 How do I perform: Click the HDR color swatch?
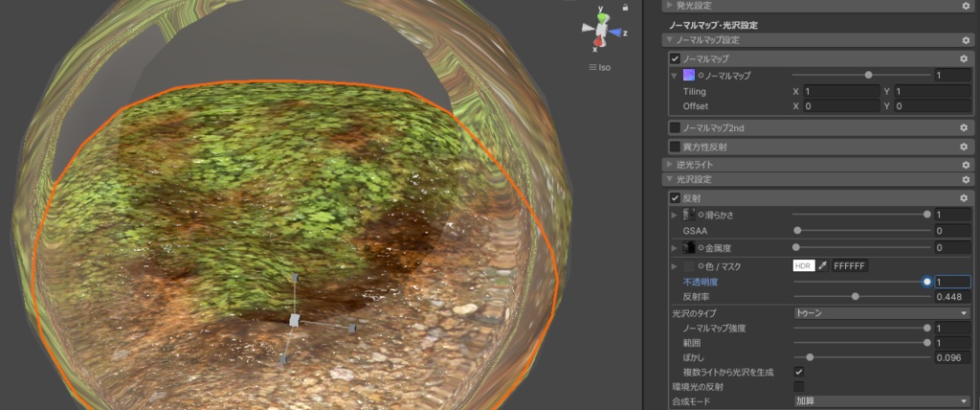(804, 266)
